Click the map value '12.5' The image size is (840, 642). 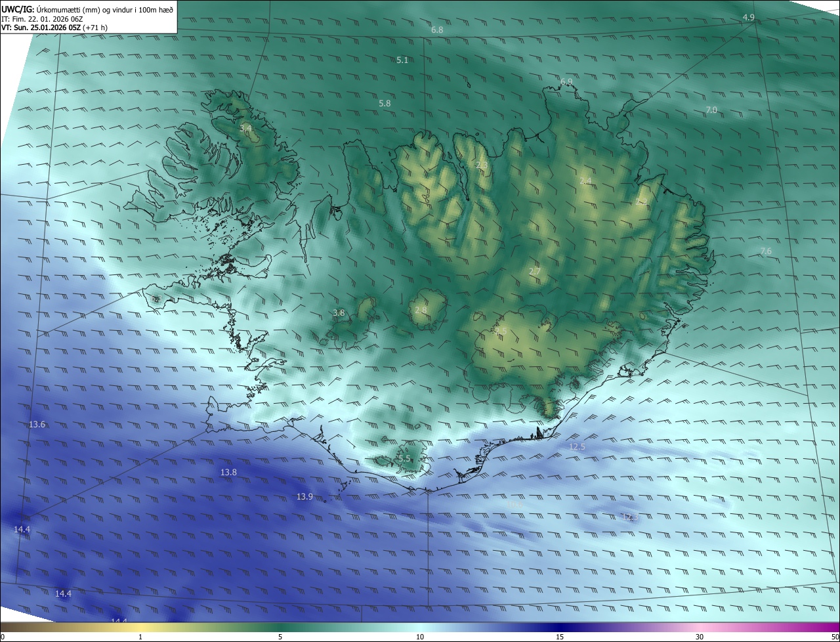pyautogui.click(x=577, y=446)
